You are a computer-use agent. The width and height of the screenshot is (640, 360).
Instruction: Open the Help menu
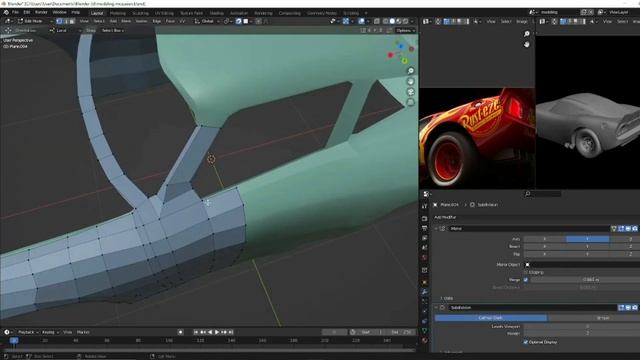tap(76, 12)
